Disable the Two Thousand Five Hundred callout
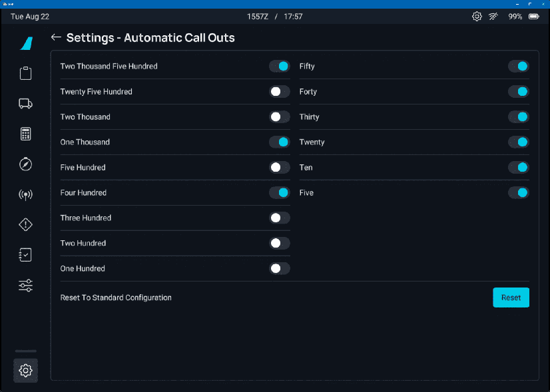This screenshot has width=550, height=392. pyautogui.click(x=280, y=67)
